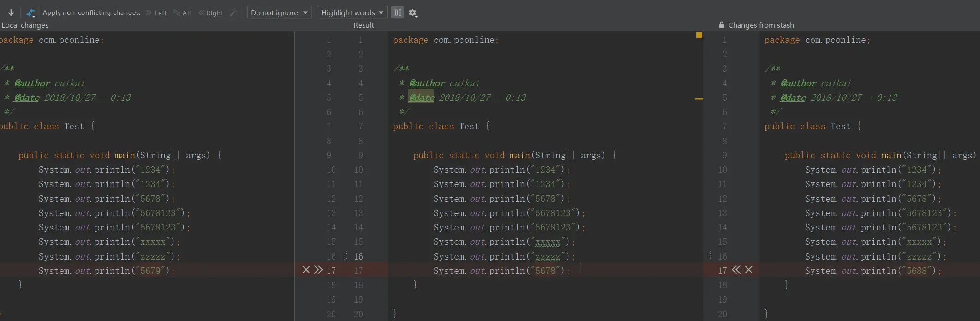This screenshot has width=980, height=321.
Task: Open the compare contents arrows menu
Action: [31, 13]
